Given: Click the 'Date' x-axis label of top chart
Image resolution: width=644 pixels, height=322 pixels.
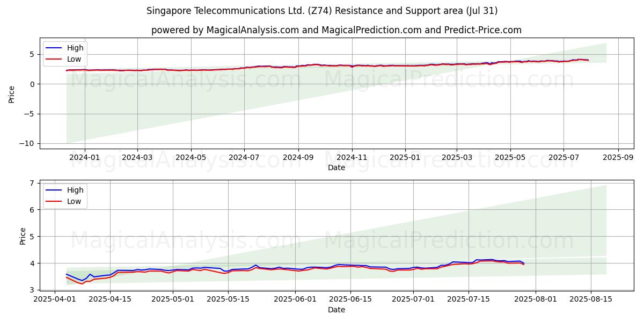Looking at the screenshot, I should (x=336, y=167).
